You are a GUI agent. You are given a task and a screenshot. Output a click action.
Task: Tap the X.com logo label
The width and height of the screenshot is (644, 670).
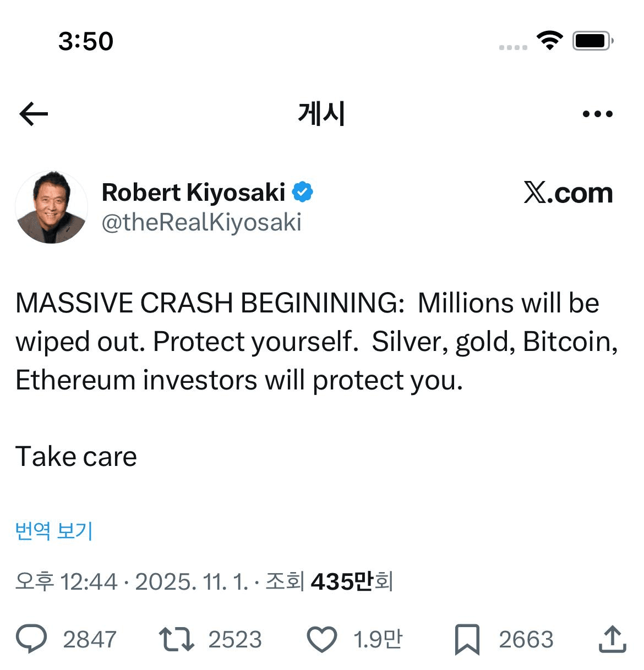568,193
